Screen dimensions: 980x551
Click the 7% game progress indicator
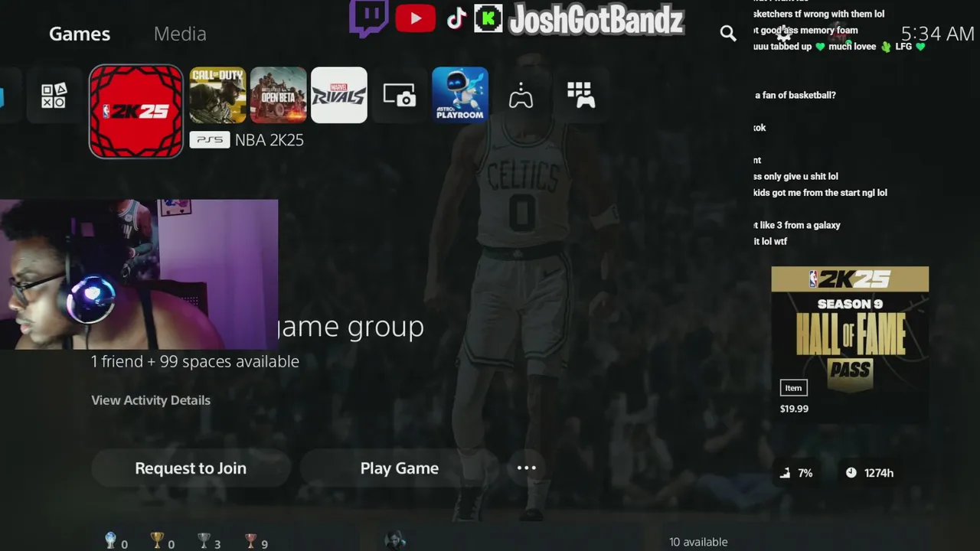click(796, 473)
